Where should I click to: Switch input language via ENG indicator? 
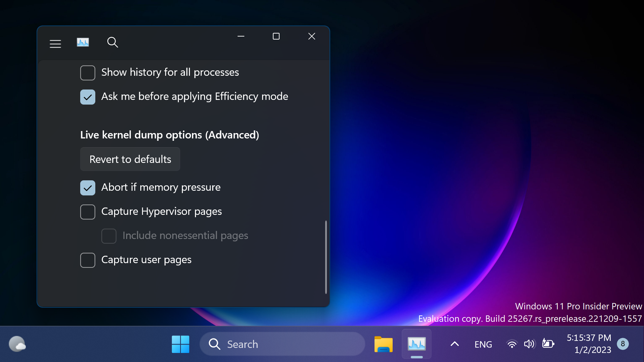tap(483, 344)
